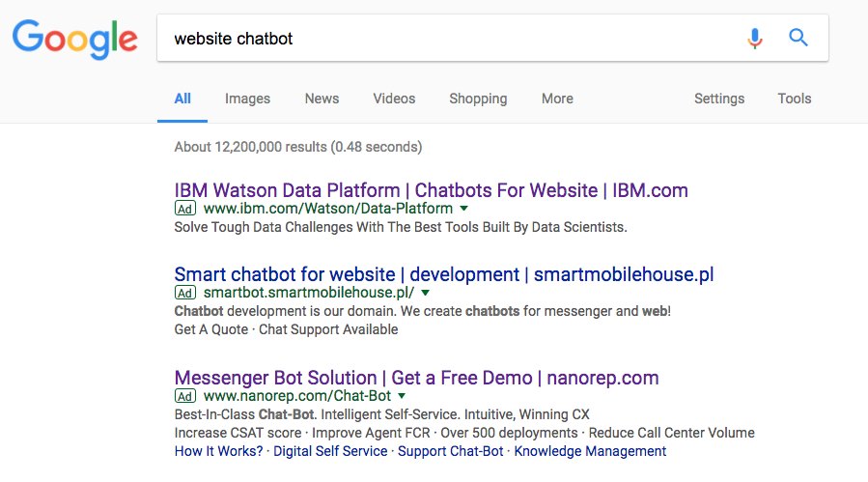Expand dropdown arrow beside smartbot.smartmobilehouse.pl URL
Image resolution: width=868 pixels, height=482 pixels.
pos(426,293)
